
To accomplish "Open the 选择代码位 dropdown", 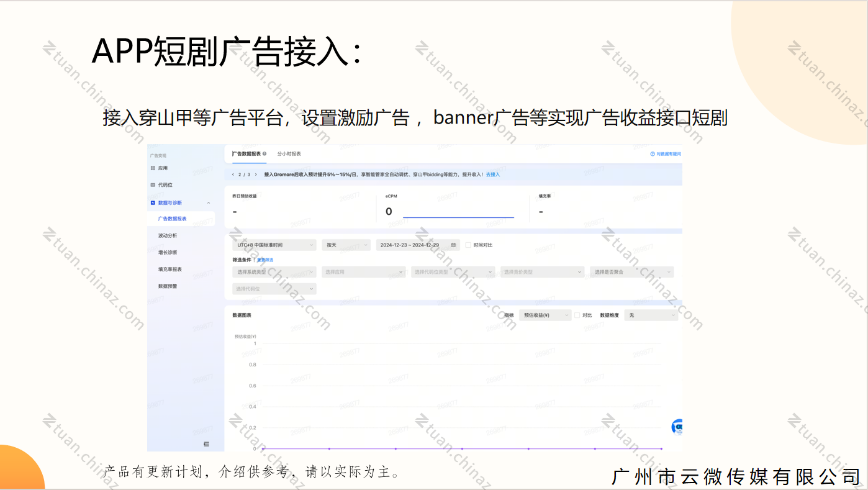I will [274, 289].
